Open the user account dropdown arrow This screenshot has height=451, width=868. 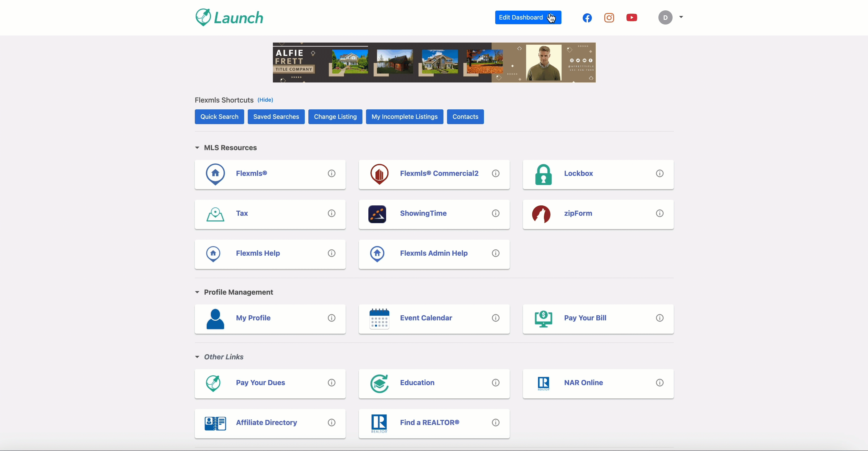tap(681, 17)
